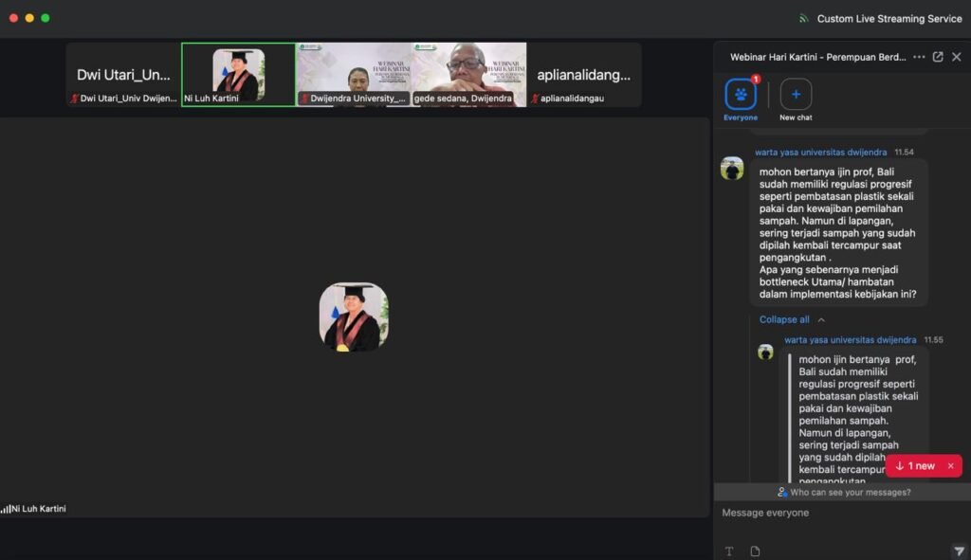Select Ni Luh Kartini's video thumbnail

tap(238, 74)
